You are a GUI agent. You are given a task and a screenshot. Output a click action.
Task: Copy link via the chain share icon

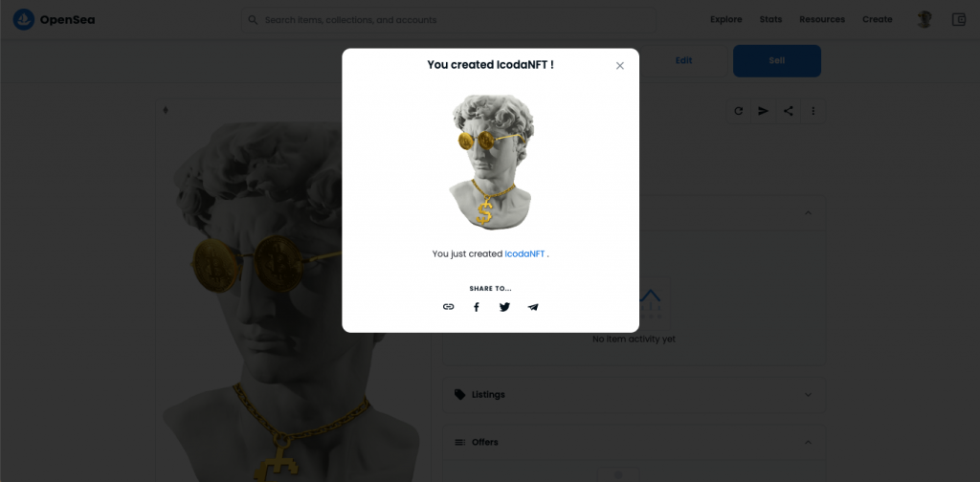(448, 307)
